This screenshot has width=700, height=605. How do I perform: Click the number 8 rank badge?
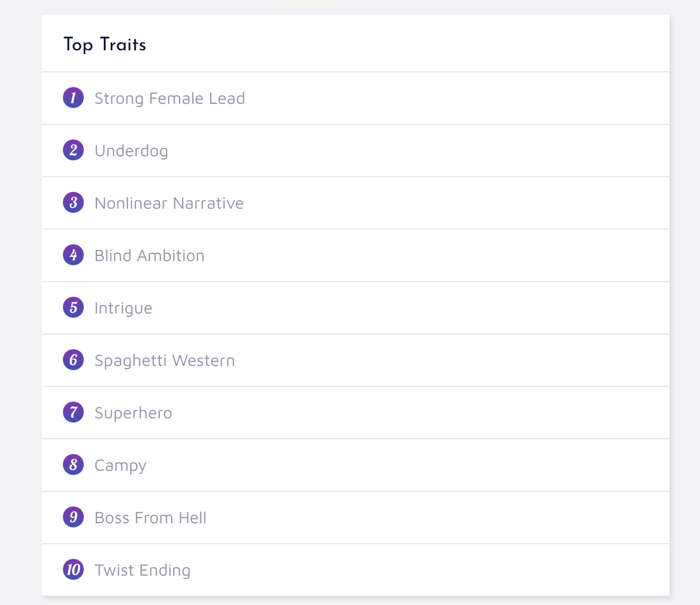(73, 464)
